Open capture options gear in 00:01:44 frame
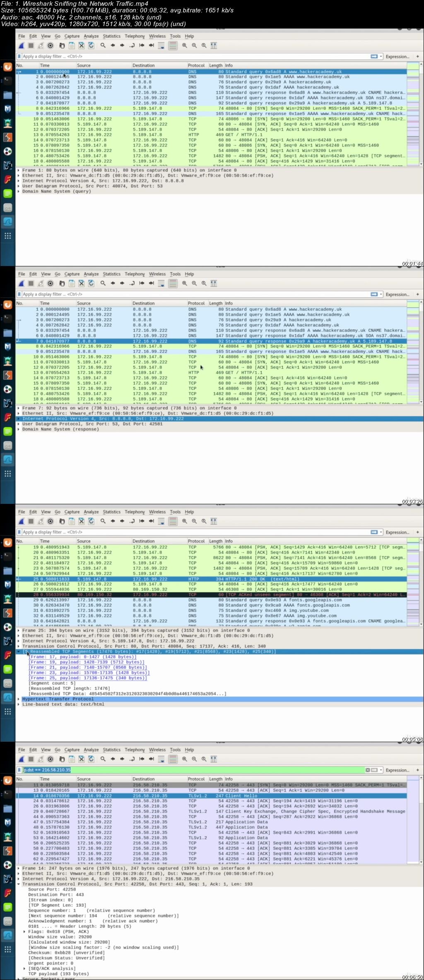The height and width of the screenshot is (980, 424). [51, 46]
